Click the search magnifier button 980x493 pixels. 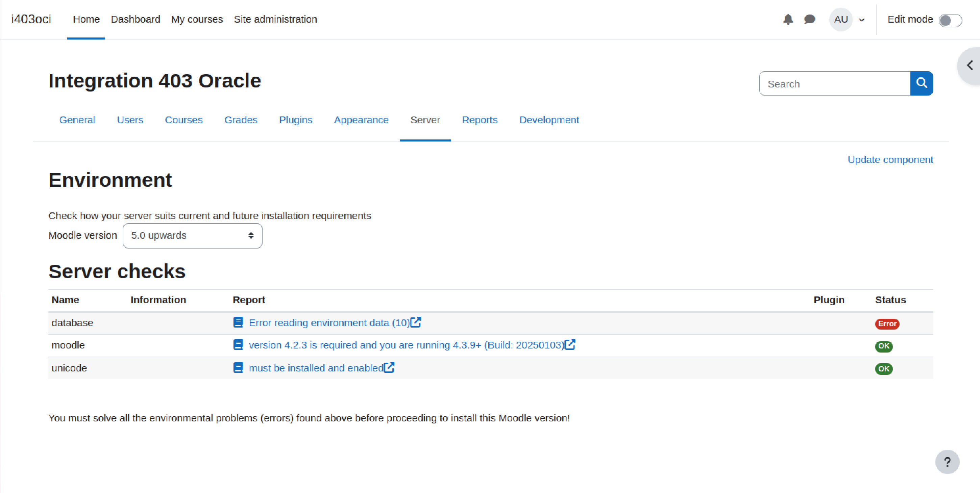[x=922, y=83]
